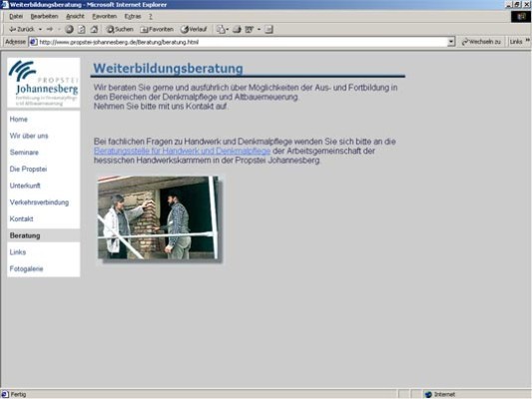Viewport: 532px width, 399px height.
Task: Open the Wir über uns page
Action: [x=29, y=136]
